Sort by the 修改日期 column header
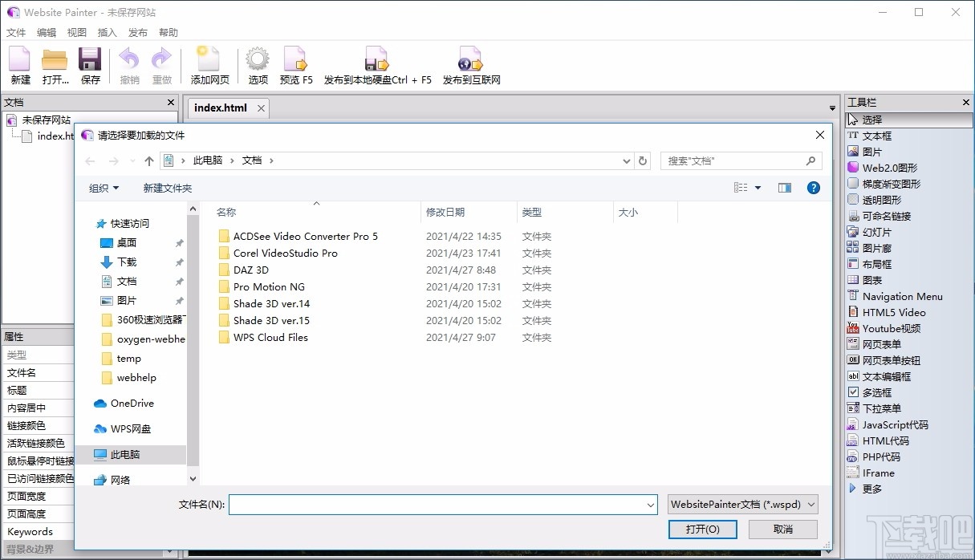This screenshot has width=975, height=560. (x=469, y=212)
